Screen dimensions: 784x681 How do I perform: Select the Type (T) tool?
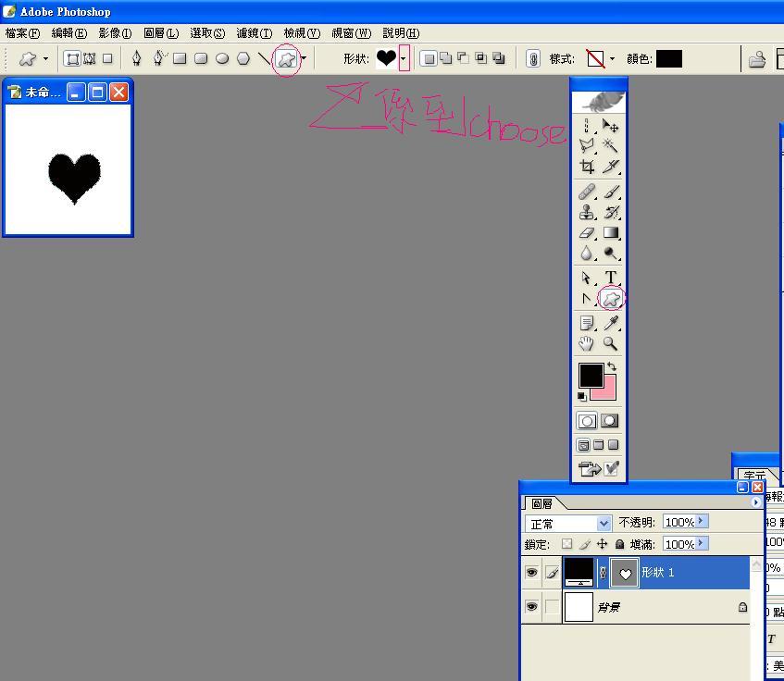pos(611,278)
